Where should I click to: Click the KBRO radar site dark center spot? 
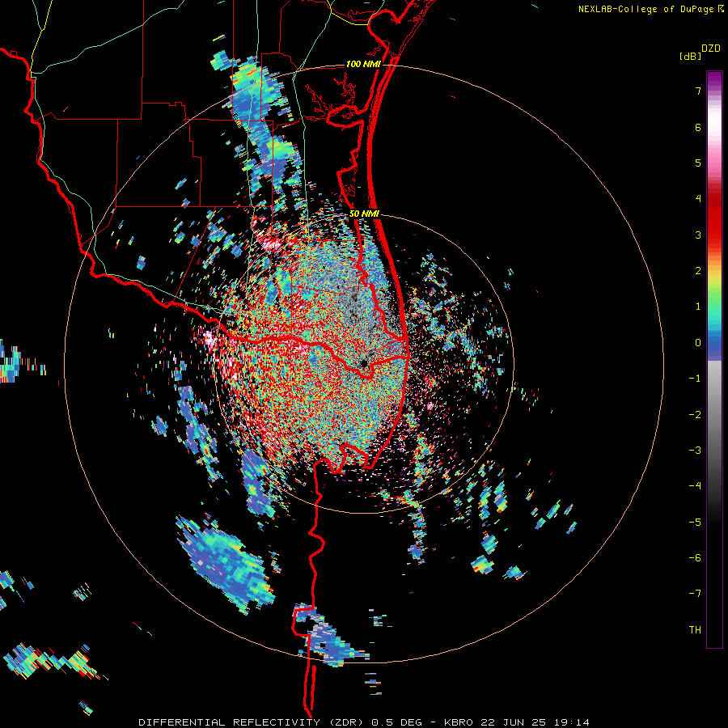[x=363, y=362]
